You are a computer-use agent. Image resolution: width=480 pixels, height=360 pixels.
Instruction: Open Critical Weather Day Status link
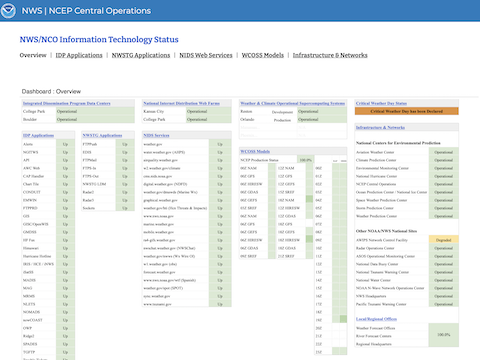[381, 103]
